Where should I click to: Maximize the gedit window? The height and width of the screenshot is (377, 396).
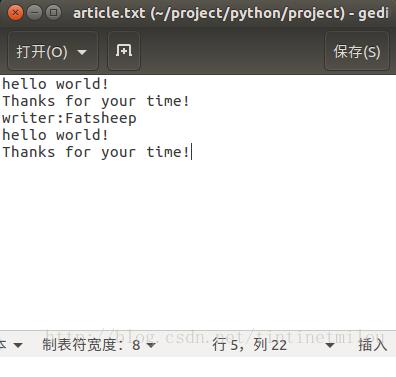pyautogui.click(x=53, y=13)
